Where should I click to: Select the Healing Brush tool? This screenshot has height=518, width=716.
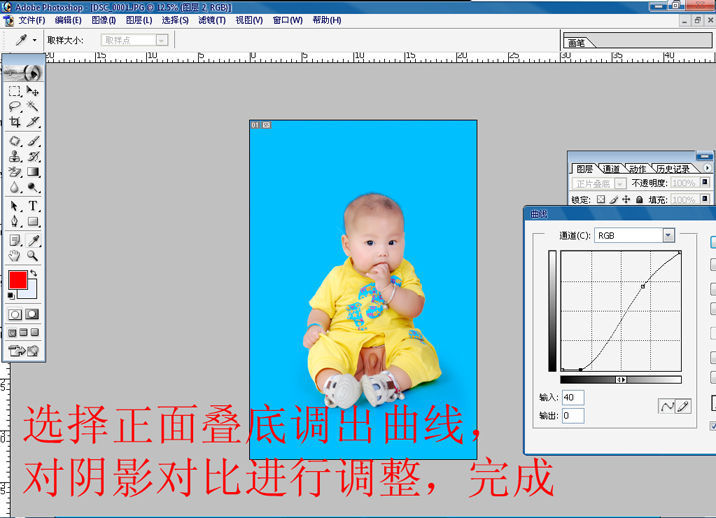15,141
